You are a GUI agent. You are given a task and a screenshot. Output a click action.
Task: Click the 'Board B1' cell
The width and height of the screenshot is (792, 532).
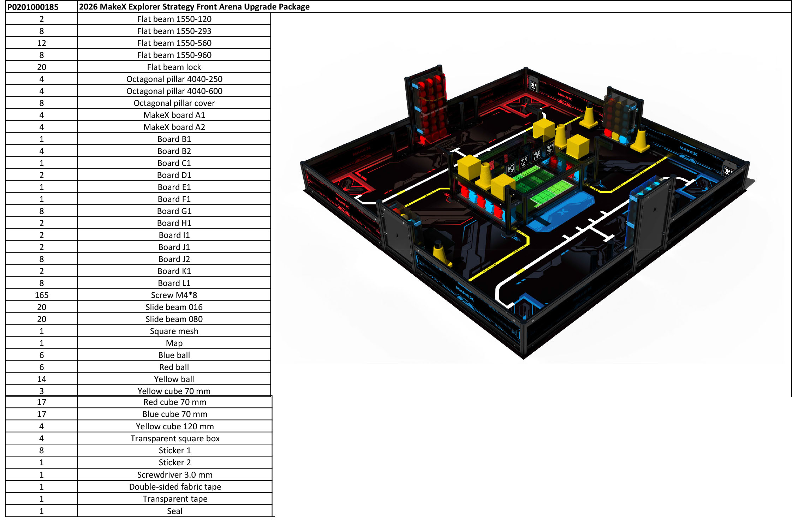[174, 139]
